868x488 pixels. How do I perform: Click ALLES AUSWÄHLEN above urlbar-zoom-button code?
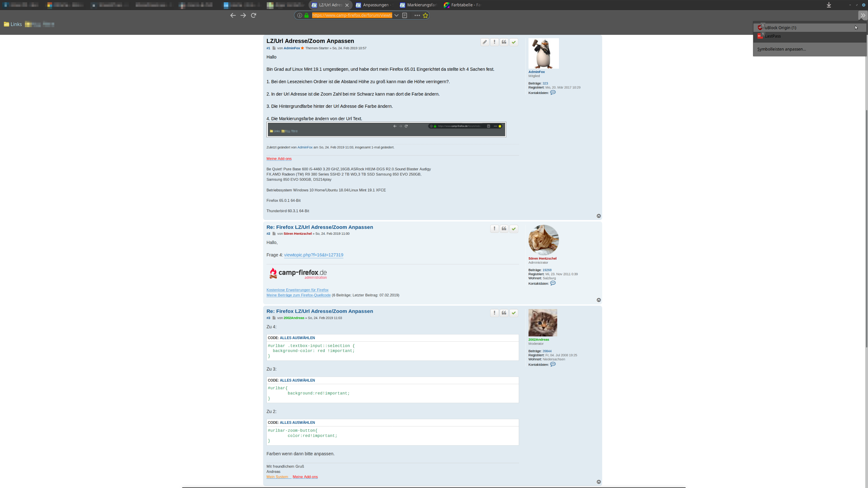coord(297,422)
